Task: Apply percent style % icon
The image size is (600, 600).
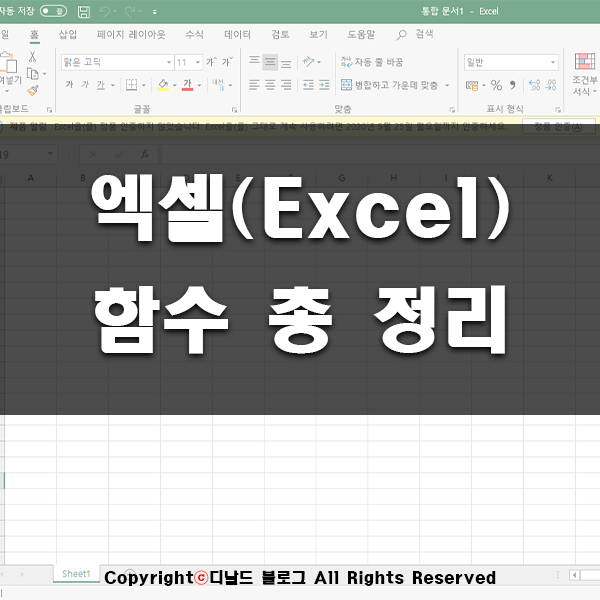Action: 496,85
